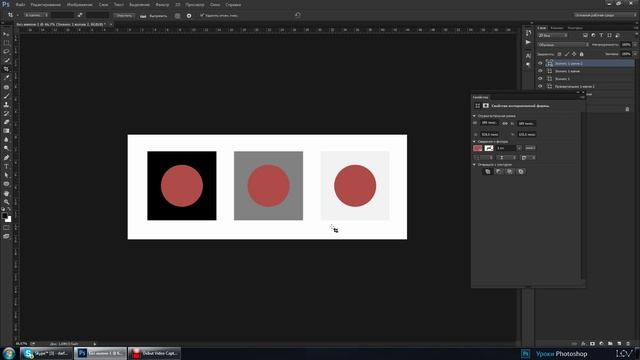Select the Path Selection tool
640x360 pixels.
tap(6, 175)
